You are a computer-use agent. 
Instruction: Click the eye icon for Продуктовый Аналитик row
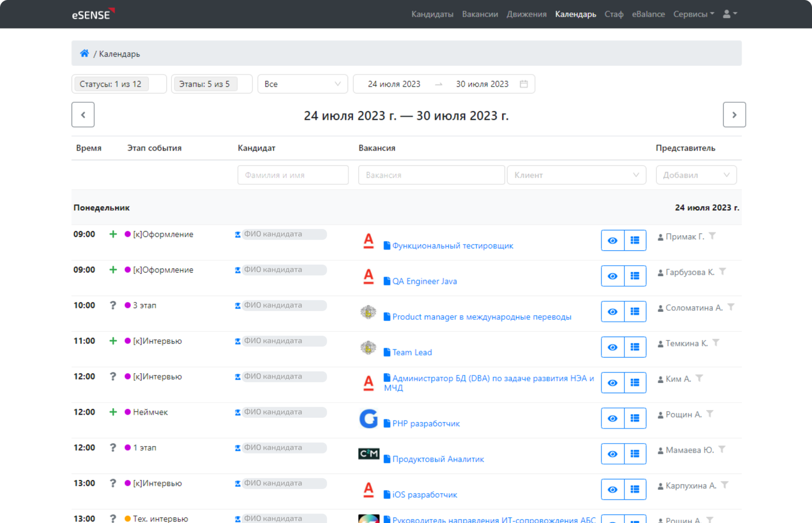pos(612,453)
